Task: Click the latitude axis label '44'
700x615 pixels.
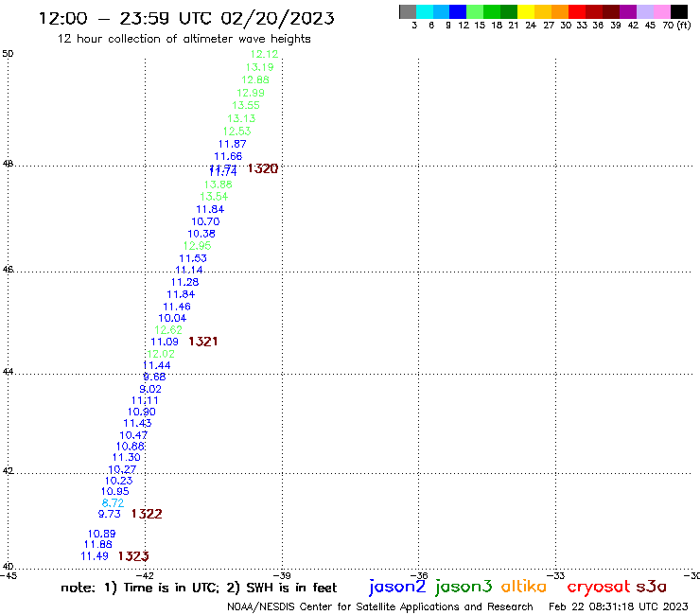Action: coord(8,371)
